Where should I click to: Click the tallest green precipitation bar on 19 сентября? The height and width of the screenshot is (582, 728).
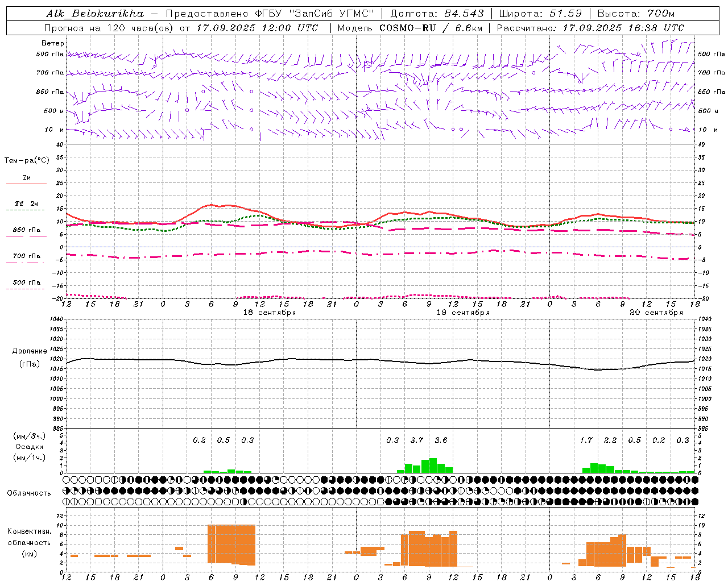click(x=433, y=465)
